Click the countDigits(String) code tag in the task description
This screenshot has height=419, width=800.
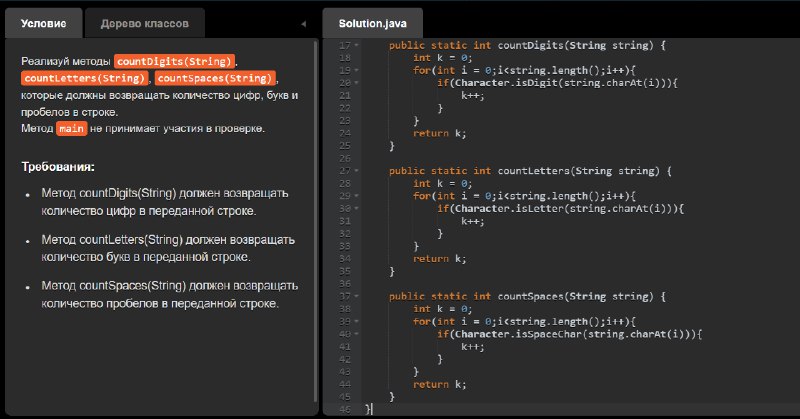(x=174, y=61)
